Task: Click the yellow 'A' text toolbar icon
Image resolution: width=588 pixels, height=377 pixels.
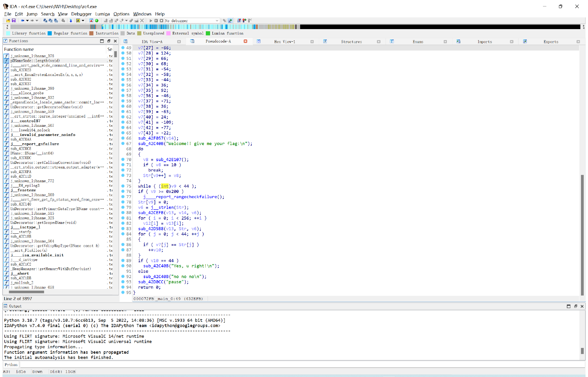Action: pyautogui.click(x=78, y=21)
